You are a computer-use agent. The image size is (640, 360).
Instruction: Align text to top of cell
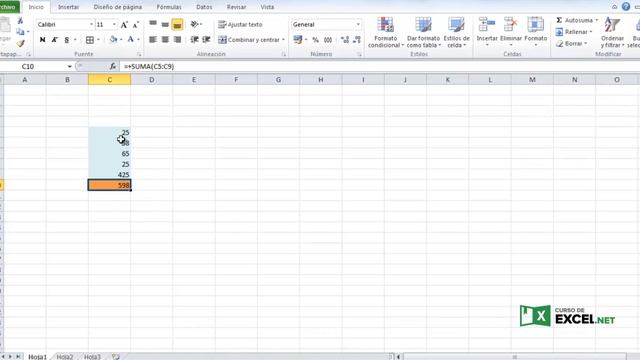click(153, 24)
